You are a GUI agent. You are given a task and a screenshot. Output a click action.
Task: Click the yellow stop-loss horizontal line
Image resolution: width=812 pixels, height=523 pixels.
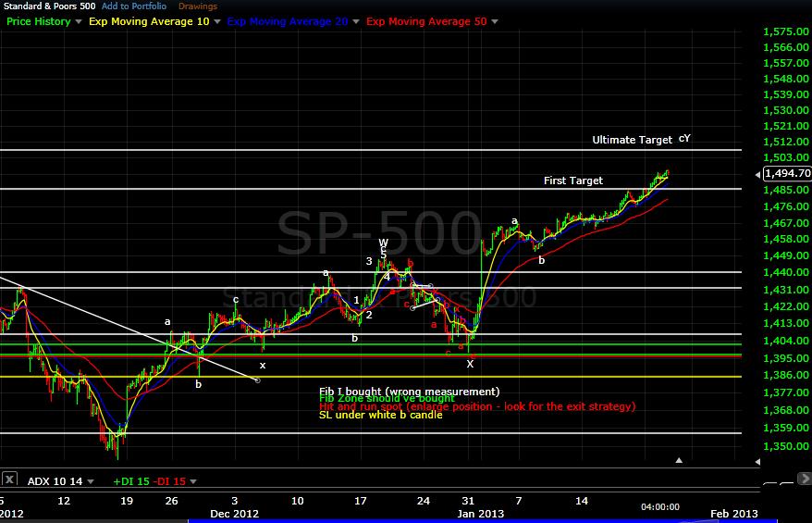370,377
